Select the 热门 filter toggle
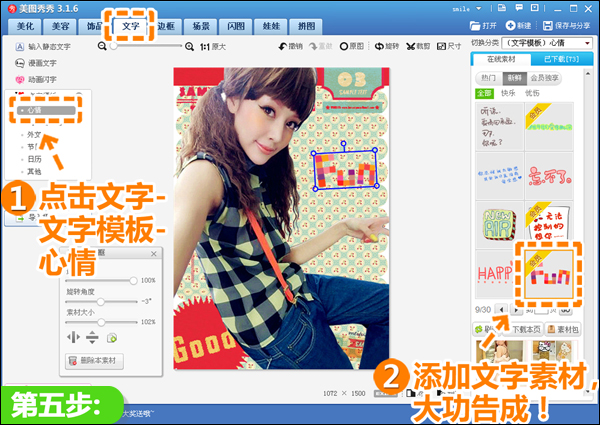Image resolution: width=600 pixels, height=425 pixels. 488,78
